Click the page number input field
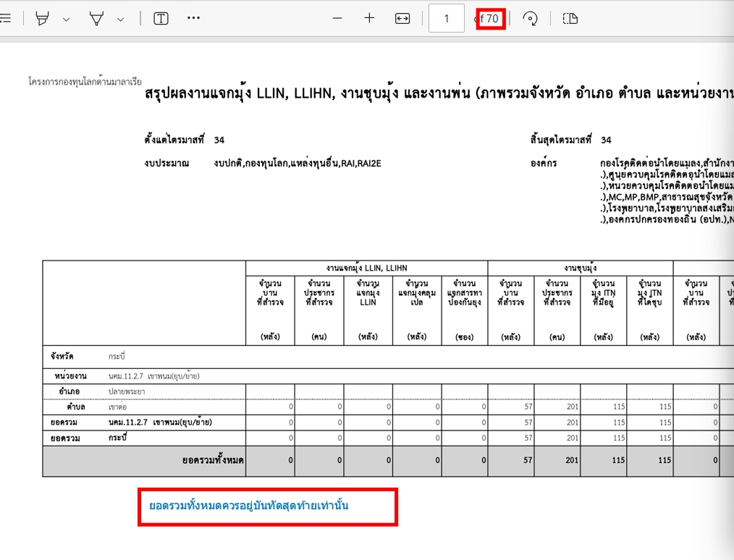Image resolution: width=734 pixels, height=560 pixels. click(x=447, y=19)
